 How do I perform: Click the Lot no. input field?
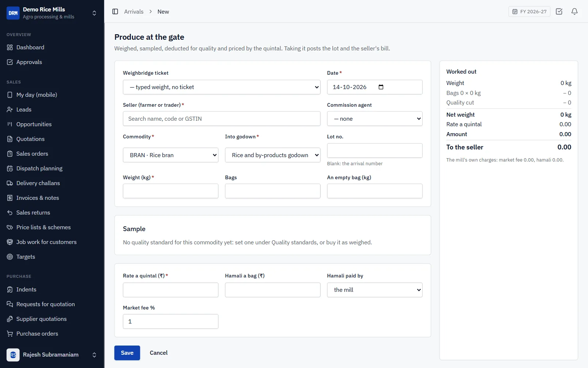pyautogui.click(x=374, y=151)
